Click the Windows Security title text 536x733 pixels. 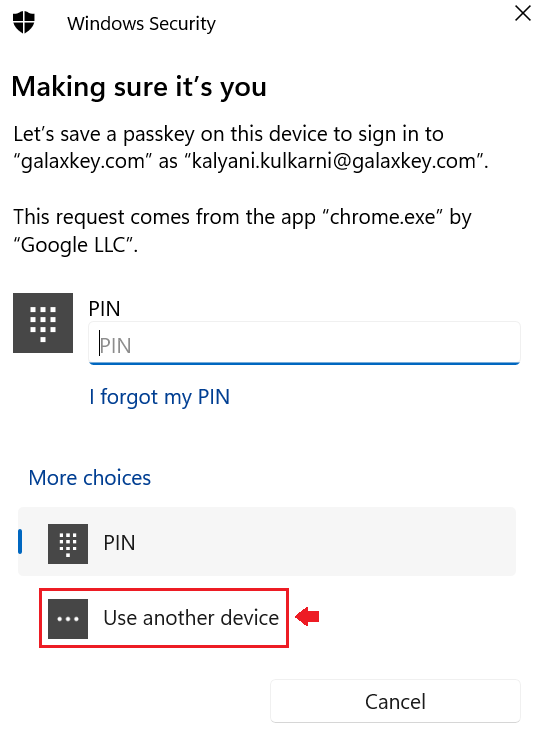(x=142, y=23)
